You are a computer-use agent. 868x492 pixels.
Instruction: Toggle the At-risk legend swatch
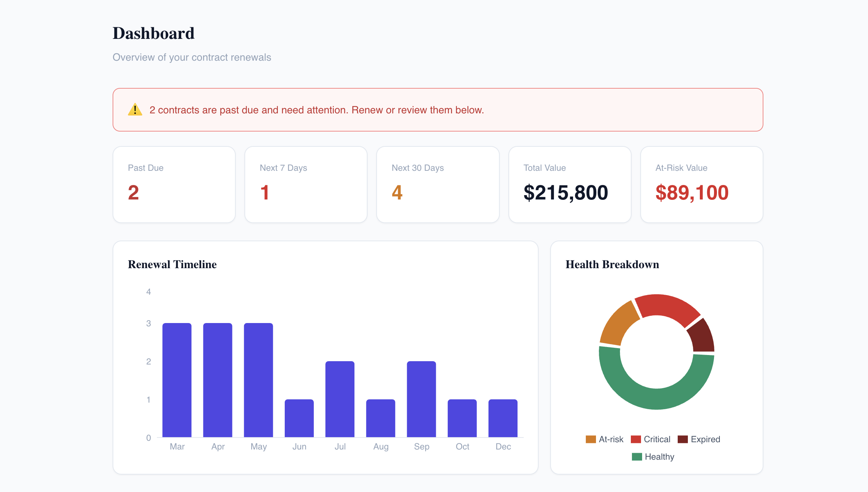point(591,439)
